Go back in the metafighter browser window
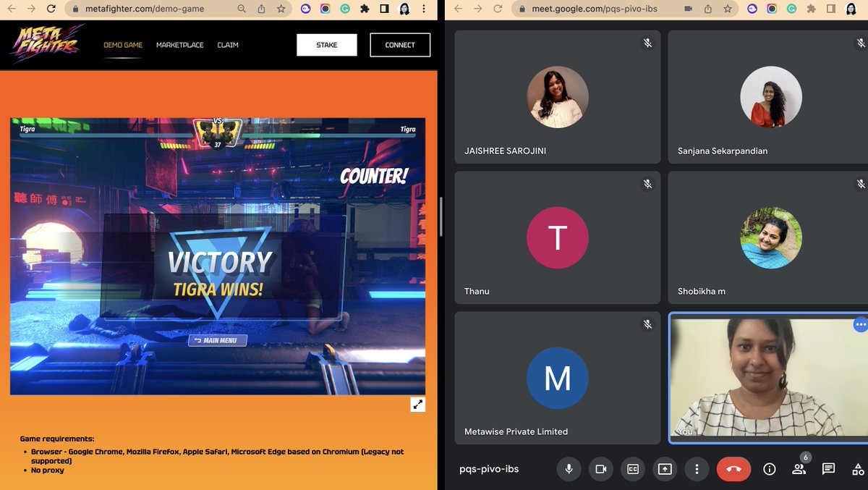868x490 pixels. click(x=12, y=9)
